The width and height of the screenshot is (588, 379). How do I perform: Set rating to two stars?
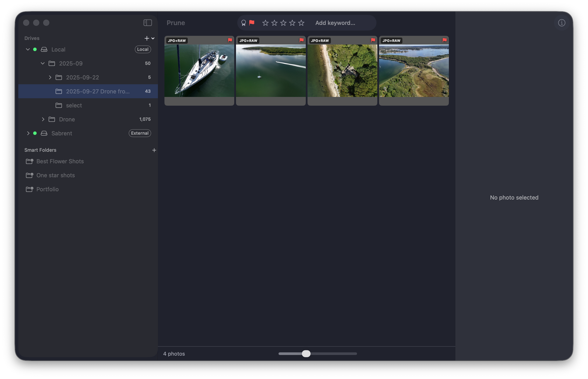(274, 23)
